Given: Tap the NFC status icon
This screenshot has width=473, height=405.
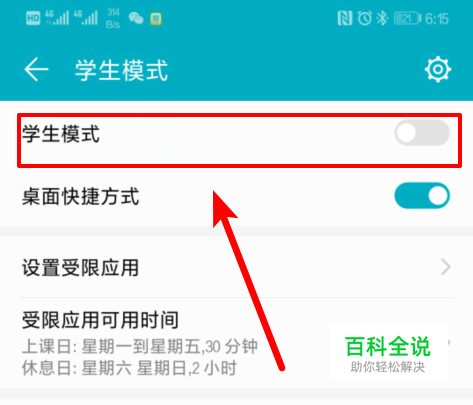Looking at the screenshot, I should (x=344, y=18).
